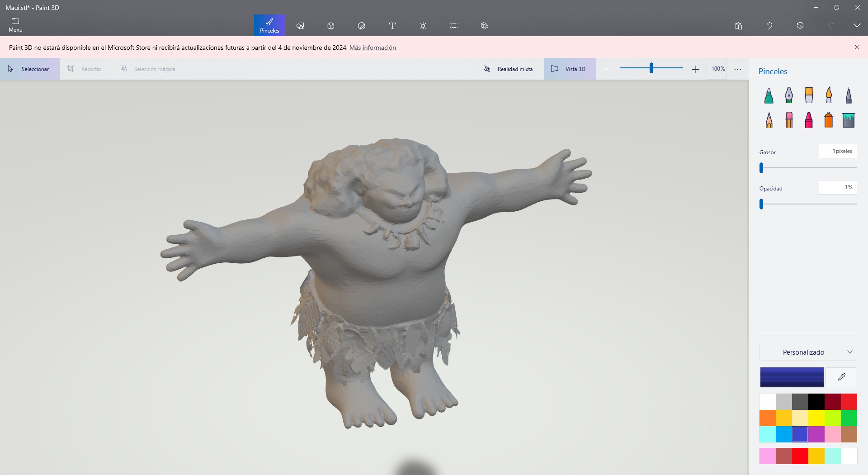This screenshot has width=868, height=475.
Task: Click the Recortar crop button
Action: click(x=85, y=69)
